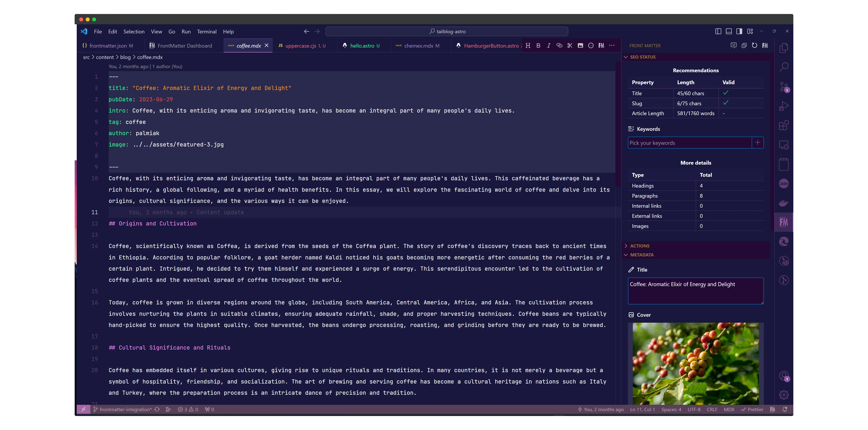Toggle the primary side bar layout button

click(718, 31)
